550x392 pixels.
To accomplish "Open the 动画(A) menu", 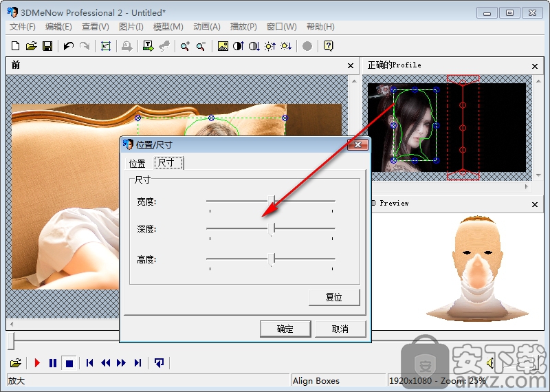I will pyautogui.click(x=207, y=27).
